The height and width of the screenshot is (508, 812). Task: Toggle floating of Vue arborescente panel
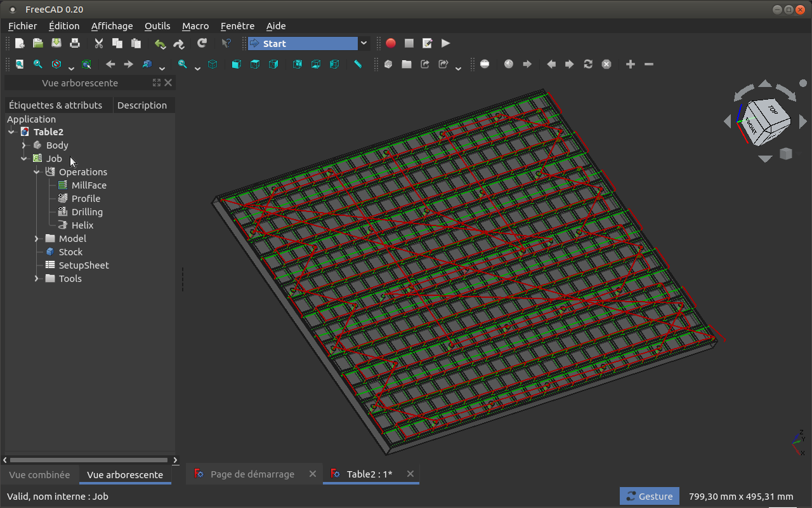pyautogui.click(x=157, y=83)
